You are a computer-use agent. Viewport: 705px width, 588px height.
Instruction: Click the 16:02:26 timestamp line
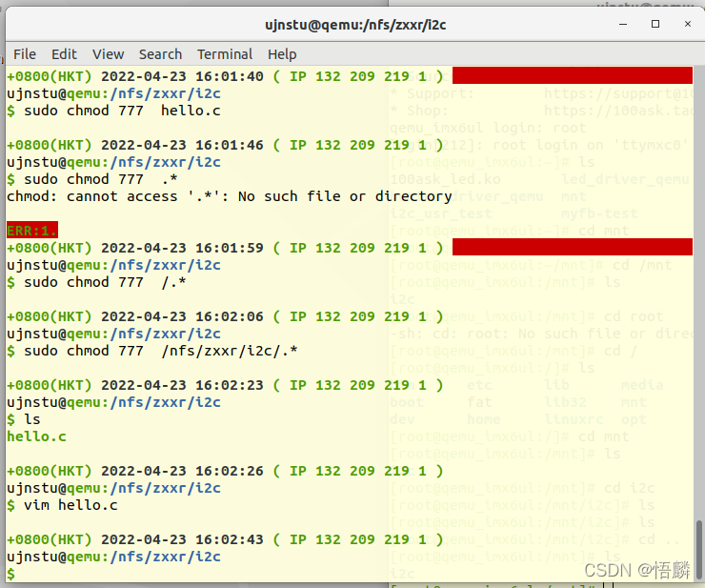click(x=225, y=471)
